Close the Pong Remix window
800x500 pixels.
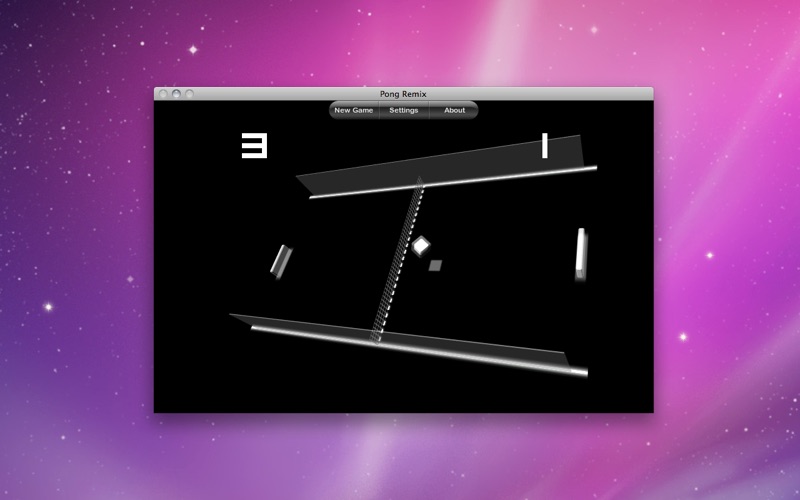click(x=163, y=94)
